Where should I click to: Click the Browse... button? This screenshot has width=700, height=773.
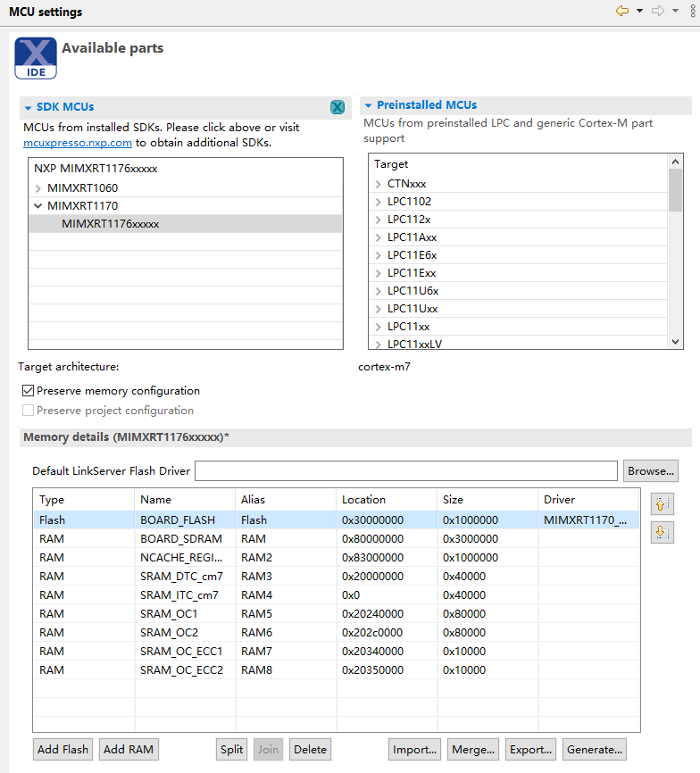[650, 470]
